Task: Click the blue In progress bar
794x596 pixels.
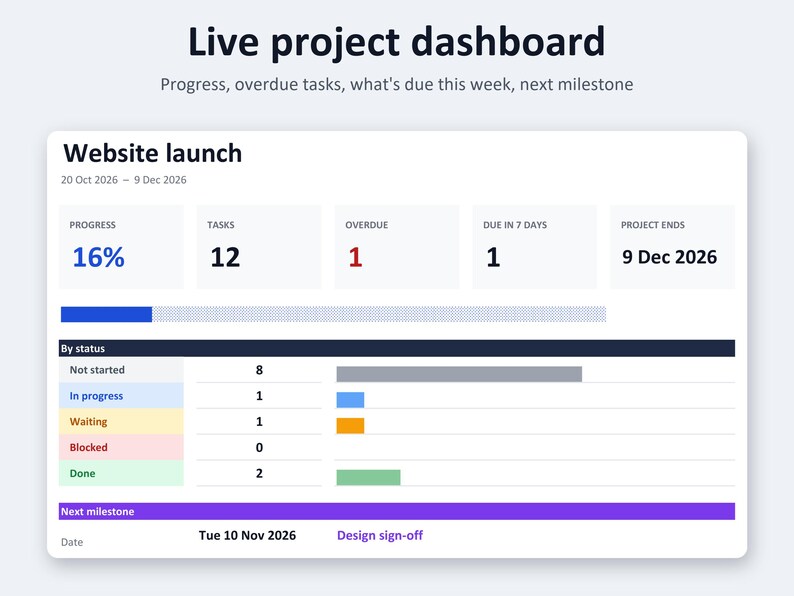Action: [x=350, y=400]
